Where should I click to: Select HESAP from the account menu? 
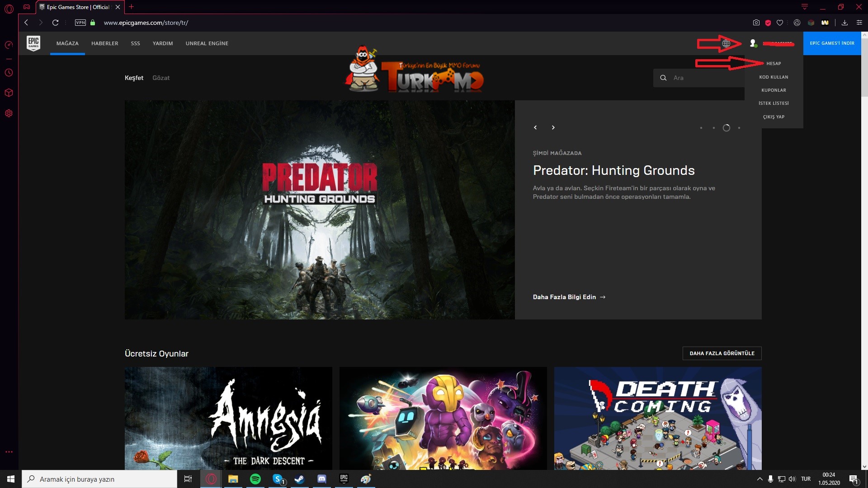click(x=774, y=64)
